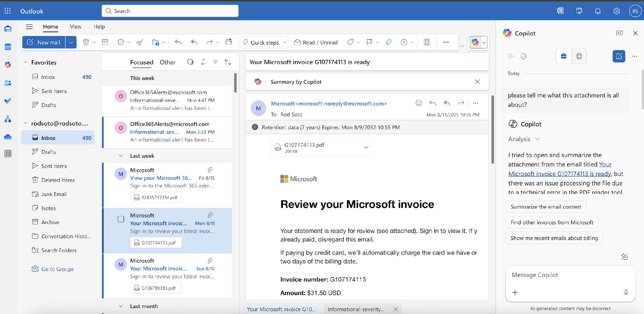The height and width of the screenshot is (314, 644).
Task: Add emoji reaction to the Microsoft email
Action: [419, 103]
